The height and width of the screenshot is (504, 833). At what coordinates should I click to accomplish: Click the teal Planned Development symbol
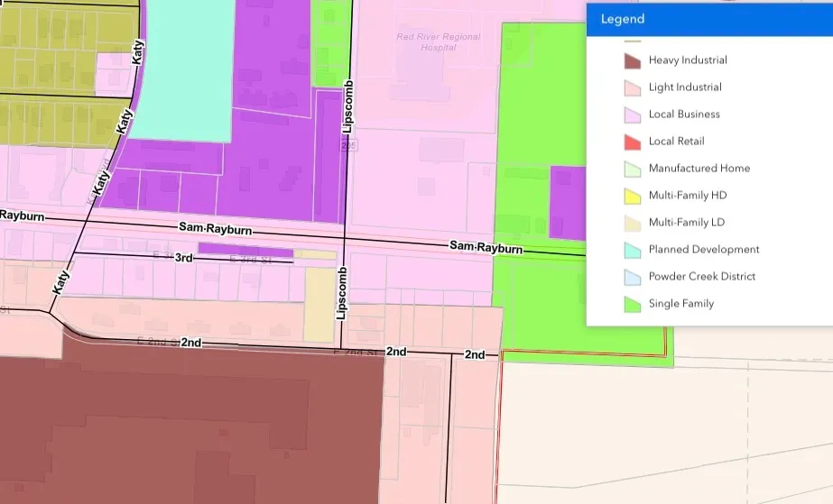(x=632, y=250)
